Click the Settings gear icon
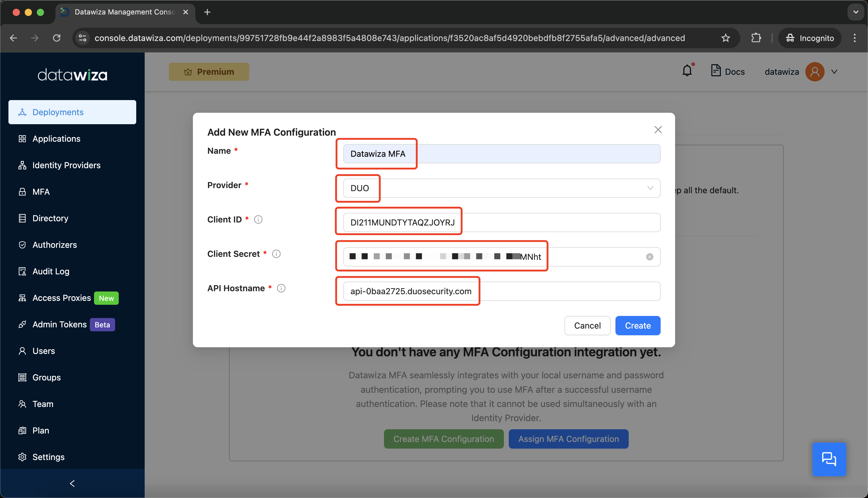This screenshot has height=498, width=868. [x=22, y=457]
